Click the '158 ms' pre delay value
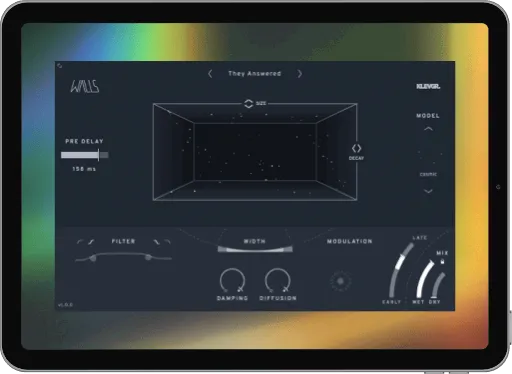The width and height of the screenshot is (512, 374). point(84,169)
